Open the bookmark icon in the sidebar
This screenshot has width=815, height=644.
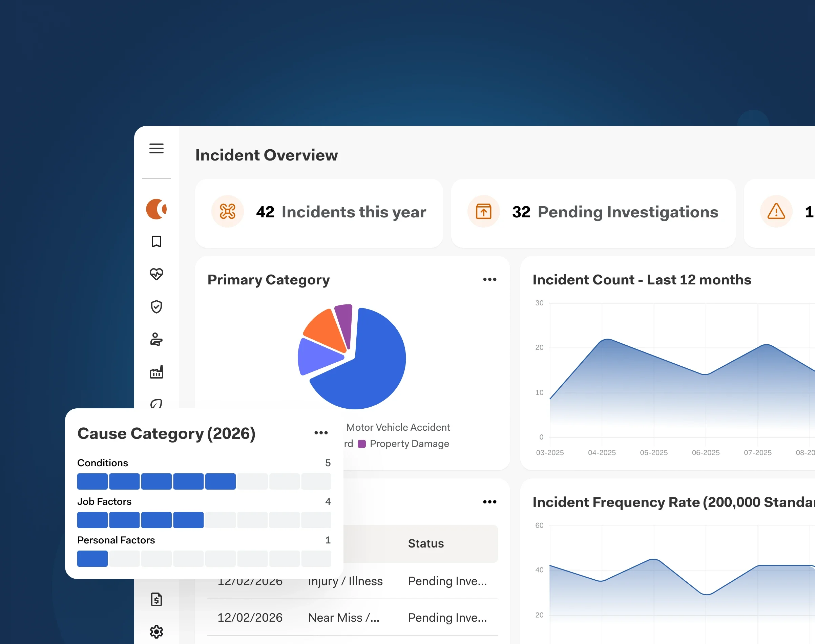point(156,241)
